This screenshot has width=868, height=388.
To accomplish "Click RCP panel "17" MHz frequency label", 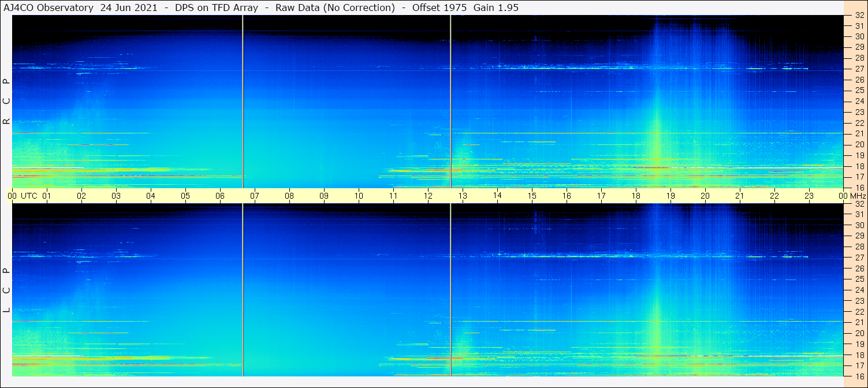I will (859, 177).
